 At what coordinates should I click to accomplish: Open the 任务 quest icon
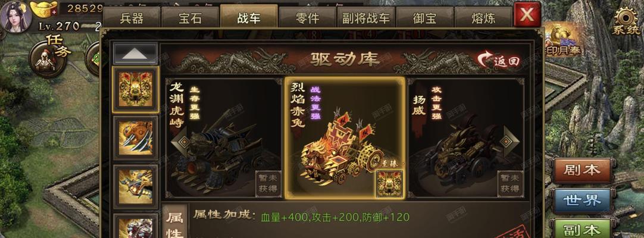[48, 58]
